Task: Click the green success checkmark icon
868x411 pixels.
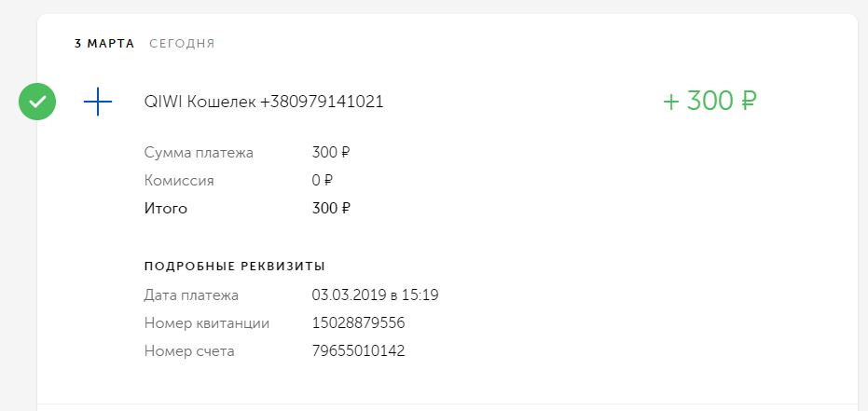Action: pos(37,103)
